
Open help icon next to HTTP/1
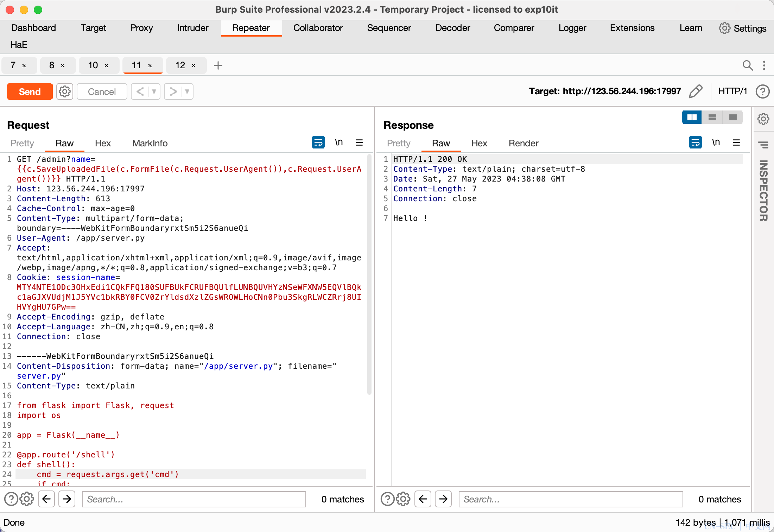[762, 91]
